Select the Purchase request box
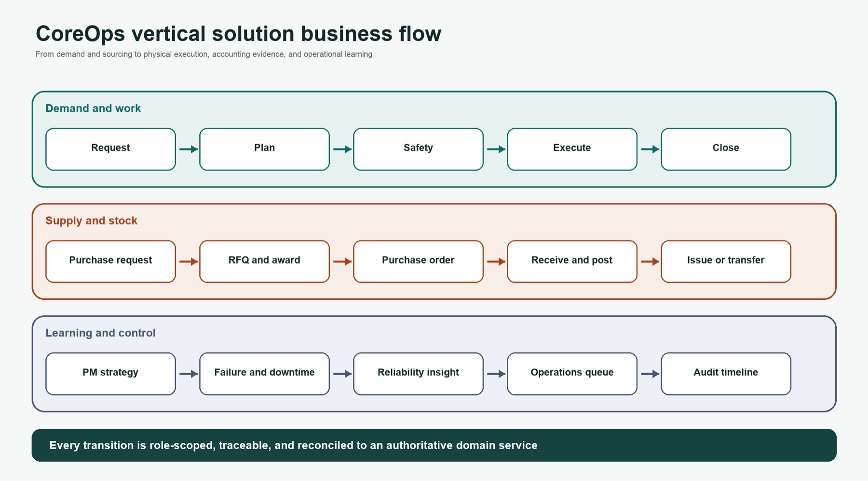The height and width of the screenshot is (481, 868). tap(110, 261)
